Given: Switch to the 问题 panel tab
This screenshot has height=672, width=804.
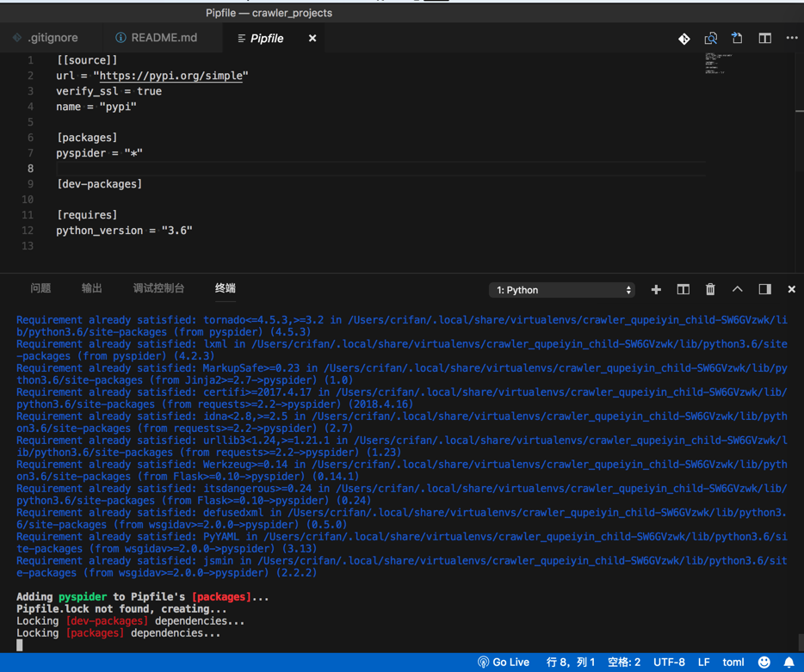Looking at the screenshot, I should tap(40, 288).
